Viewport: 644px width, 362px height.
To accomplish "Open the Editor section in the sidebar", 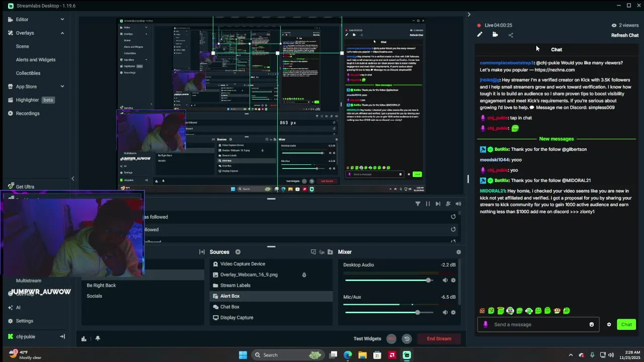I will [22, 19].
